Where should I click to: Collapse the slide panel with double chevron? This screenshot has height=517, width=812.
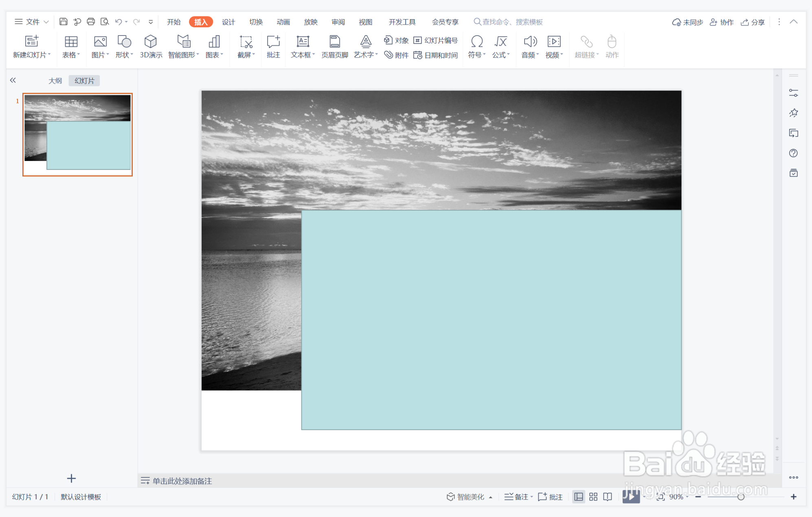13,80
